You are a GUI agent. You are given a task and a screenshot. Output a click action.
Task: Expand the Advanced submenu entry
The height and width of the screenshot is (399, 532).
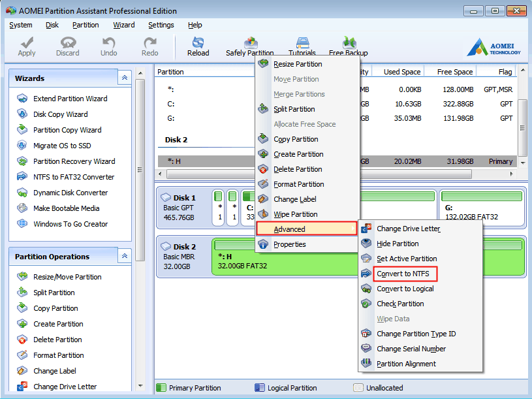coord(306,229)
